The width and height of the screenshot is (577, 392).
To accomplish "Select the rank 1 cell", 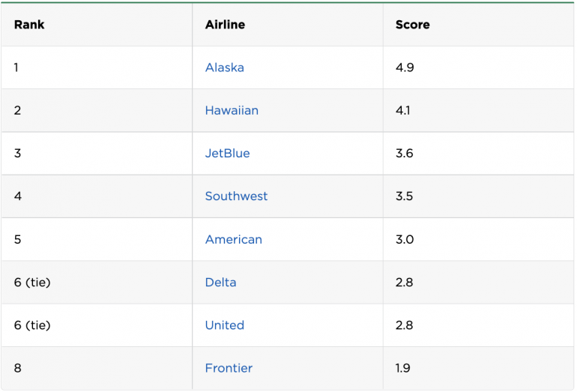I will pos(16,67).
